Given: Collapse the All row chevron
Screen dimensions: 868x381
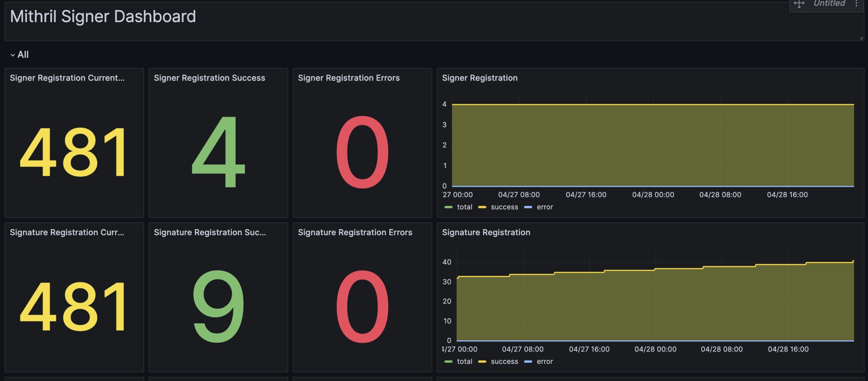Looking at the screenshot, I should pyautogui.click(x=13, y=55).
